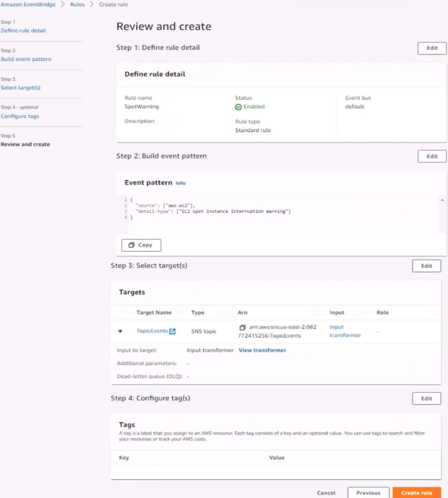Select the Standard rule type text
448x498 pixels.
click(253, 130)
